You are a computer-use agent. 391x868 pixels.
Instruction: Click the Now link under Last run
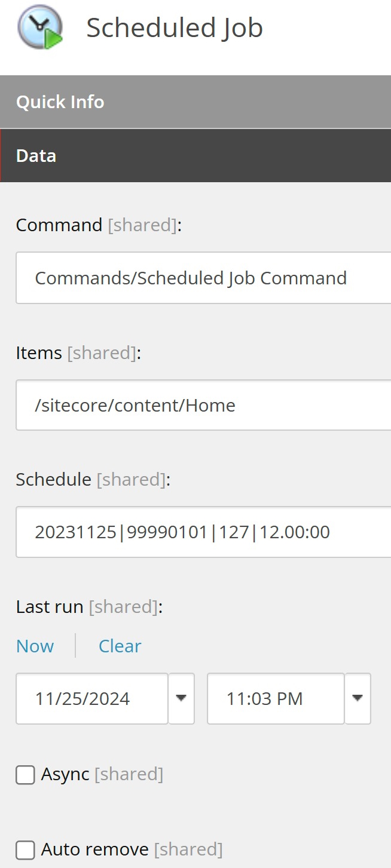point(35,646)
